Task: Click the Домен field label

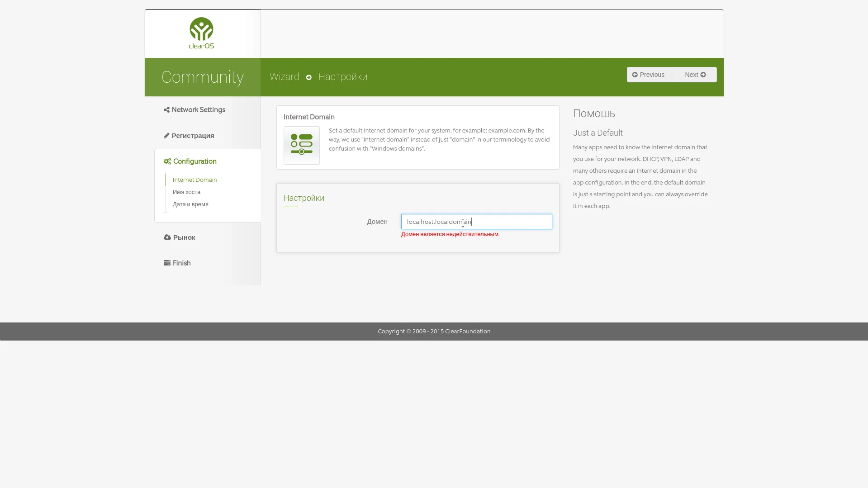Action: (377, 222)
